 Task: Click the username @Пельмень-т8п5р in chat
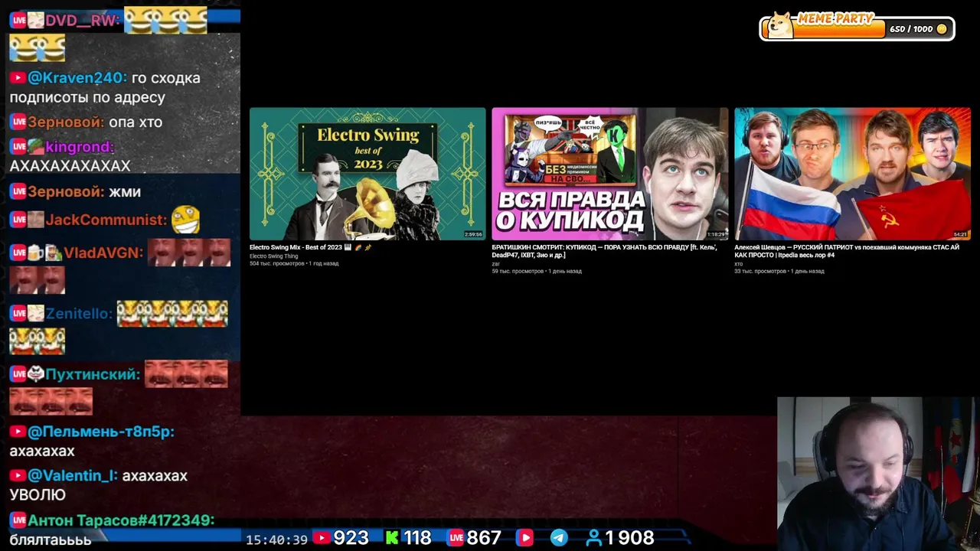[x=101, y=432]
